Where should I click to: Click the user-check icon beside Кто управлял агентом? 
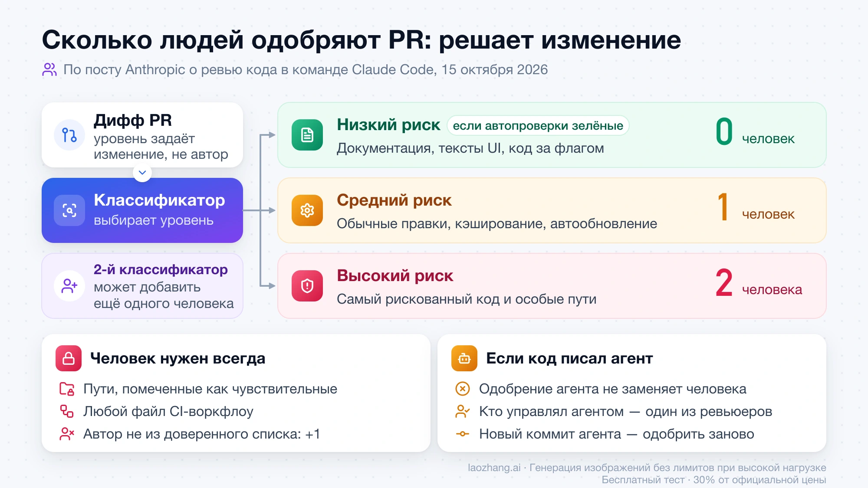click(463, 411)
